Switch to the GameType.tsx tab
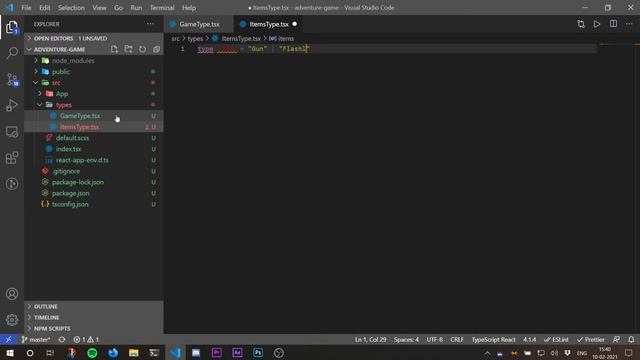Image resolution: width=640 pixels, height=360 pixels. (x=199, y=24)
